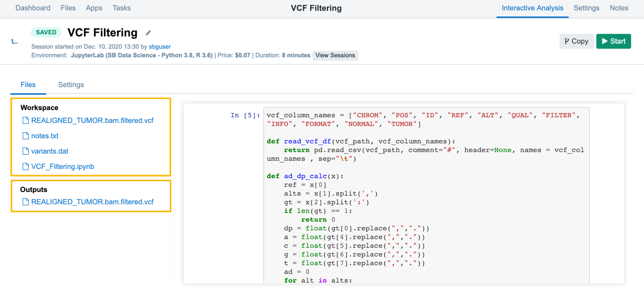Viewport: 644px width, 297px height.
Task: Click the Workspace section heading
Action: [39, 108]
